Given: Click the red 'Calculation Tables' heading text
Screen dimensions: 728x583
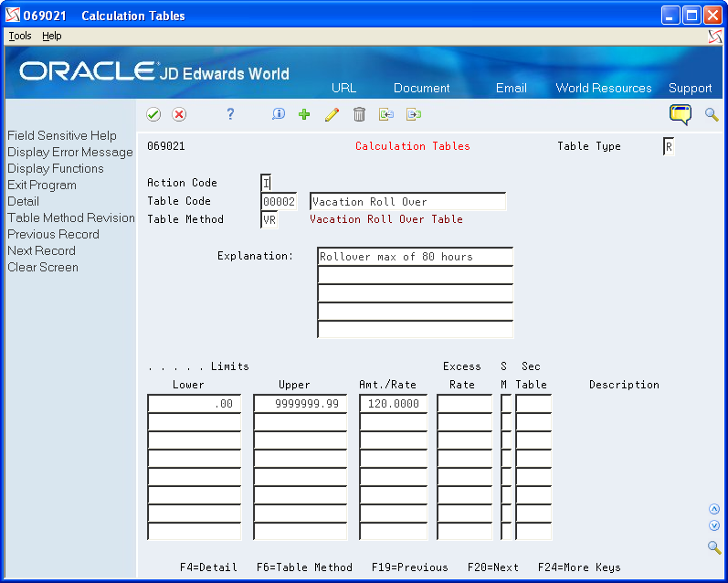Looking at the screenshot, I should pos(413,146).
